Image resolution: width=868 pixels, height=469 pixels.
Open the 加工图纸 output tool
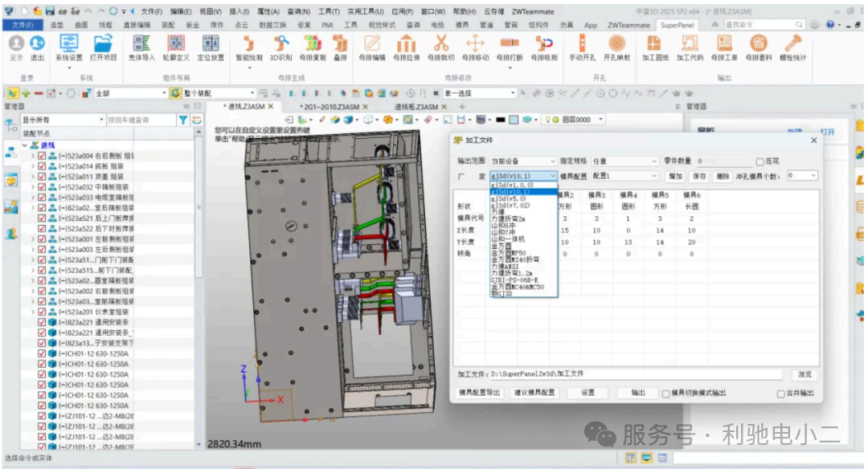[656, 48]
